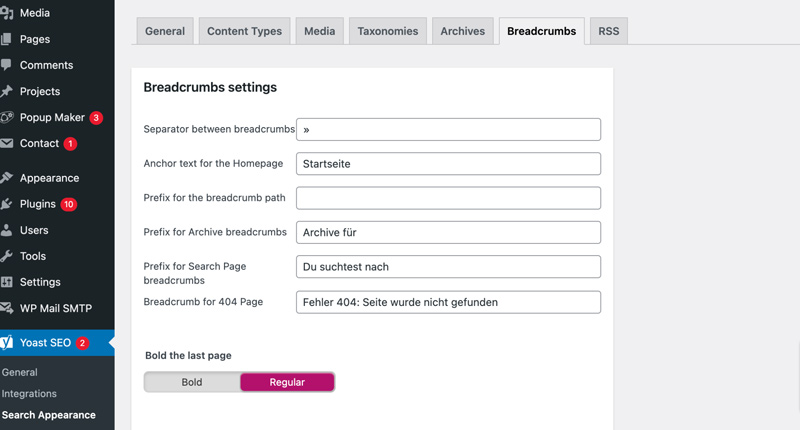Click the Separator between breadcrumbs field
Viewport: 800px width, 430px height.
(448, 130)
